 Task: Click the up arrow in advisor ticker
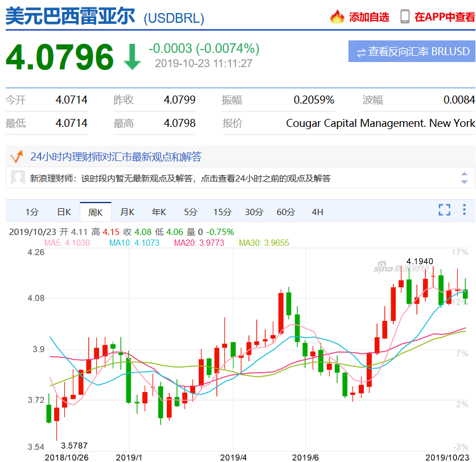pyautogui.click(x=464, y=174)
